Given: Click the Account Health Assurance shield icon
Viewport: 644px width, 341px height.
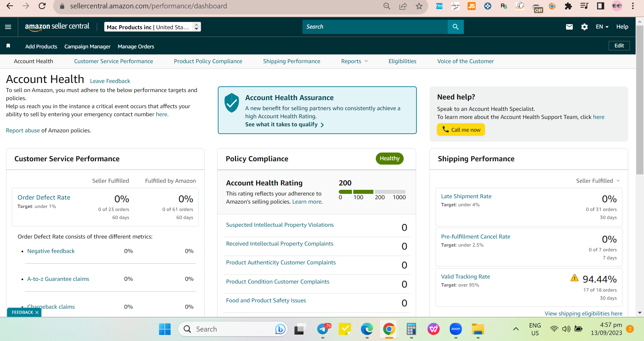Looking at the screenshot, I should [232, 103].
